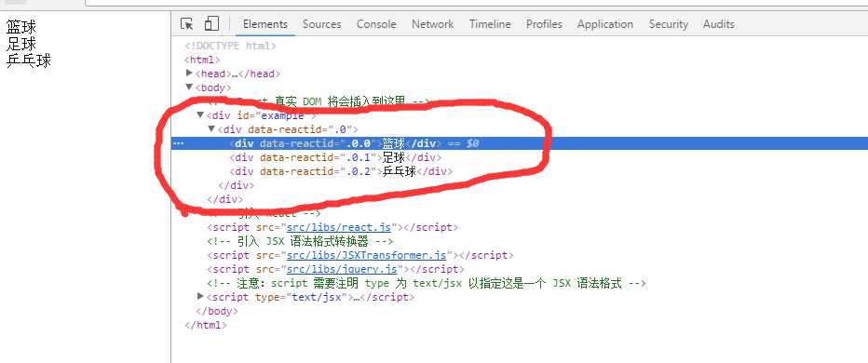This screenshot has height=363, width=868.
Task: Click 乒乓球 text on the page
Action: (x=29, y=60)
